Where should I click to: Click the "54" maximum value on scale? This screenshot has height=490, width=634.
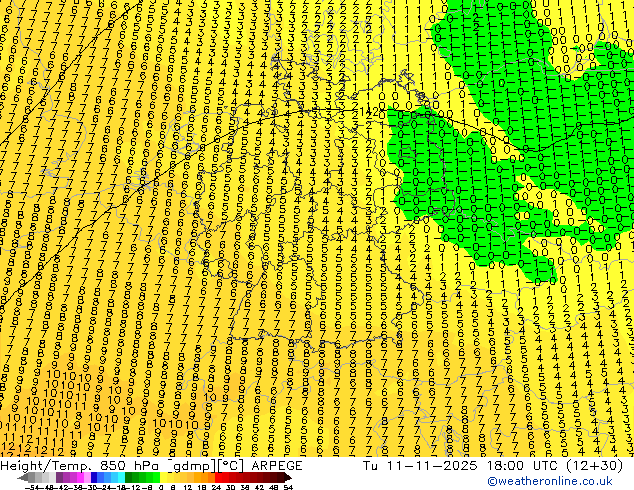tap(288, 487)
